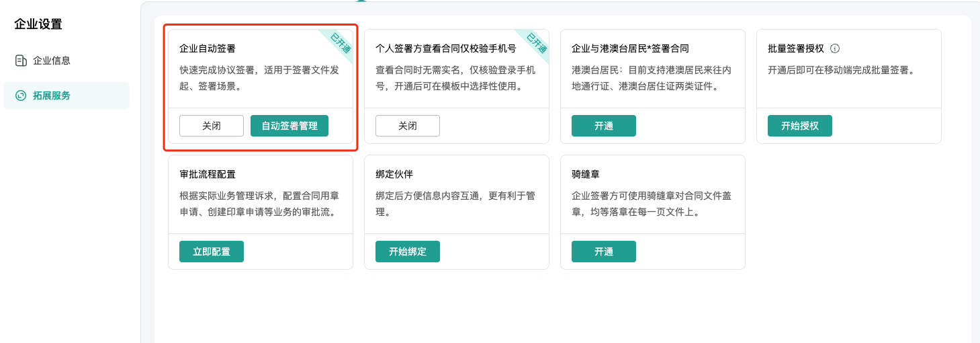Screen dimensions: 980x343
Task: Click 开通 under the 骑缝章 card
Action: click(x=604, y=252)
